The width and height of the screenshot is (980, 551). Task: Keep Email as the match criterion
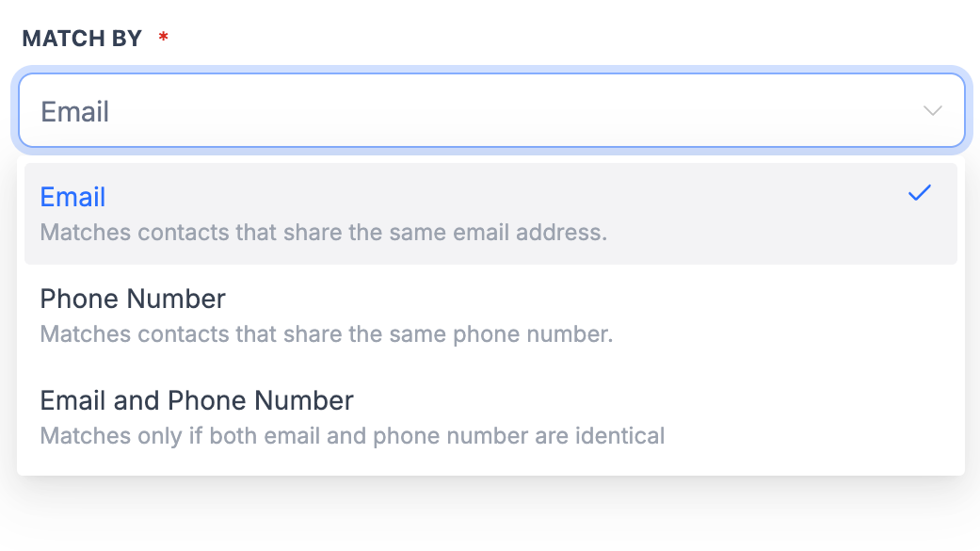click(x=490, y=214)
